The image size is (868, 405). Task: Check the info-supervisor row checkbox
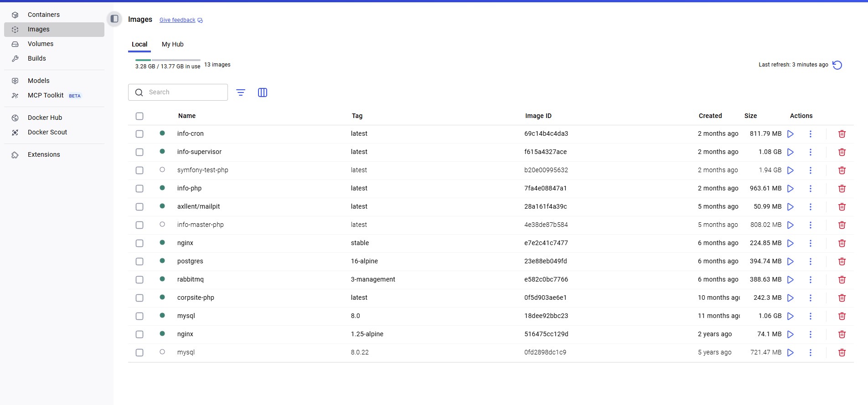click(x=139, y=152)
